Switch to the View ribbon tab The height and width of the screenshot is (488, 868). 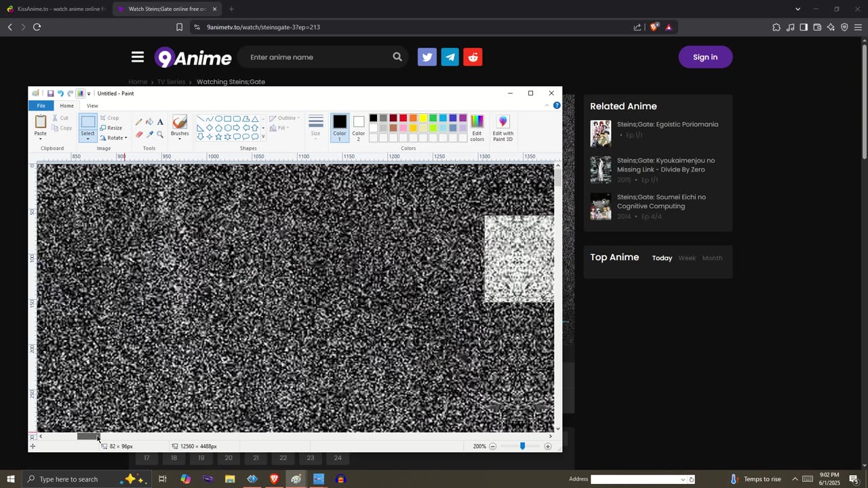(x=92, y=106)
